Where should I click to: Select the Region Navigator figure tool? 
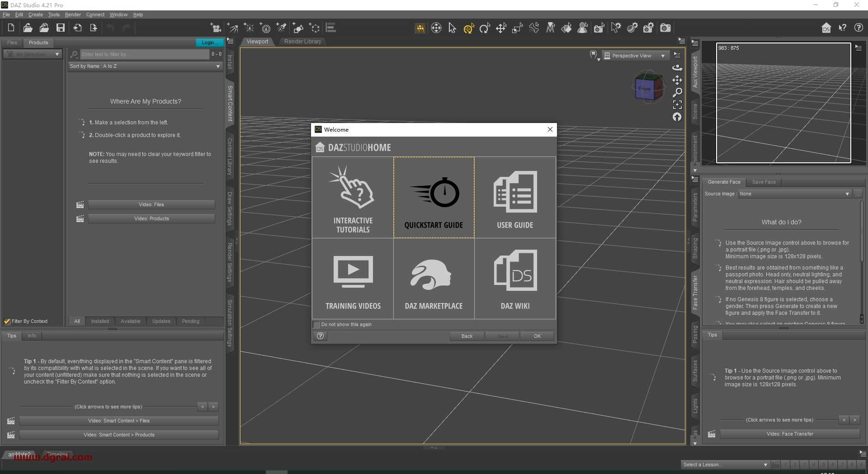(583, 28)
